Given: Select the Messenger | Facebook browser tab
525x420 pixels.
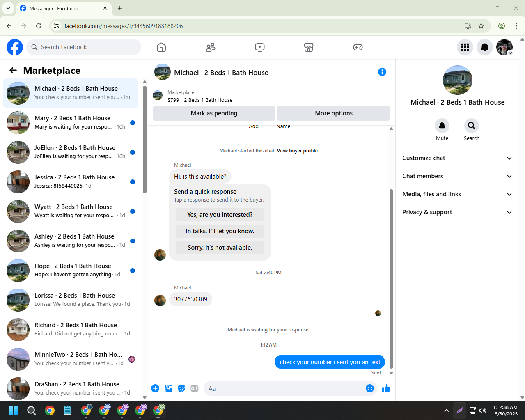Looking at the screenshot, I should [x=64, y=8].
